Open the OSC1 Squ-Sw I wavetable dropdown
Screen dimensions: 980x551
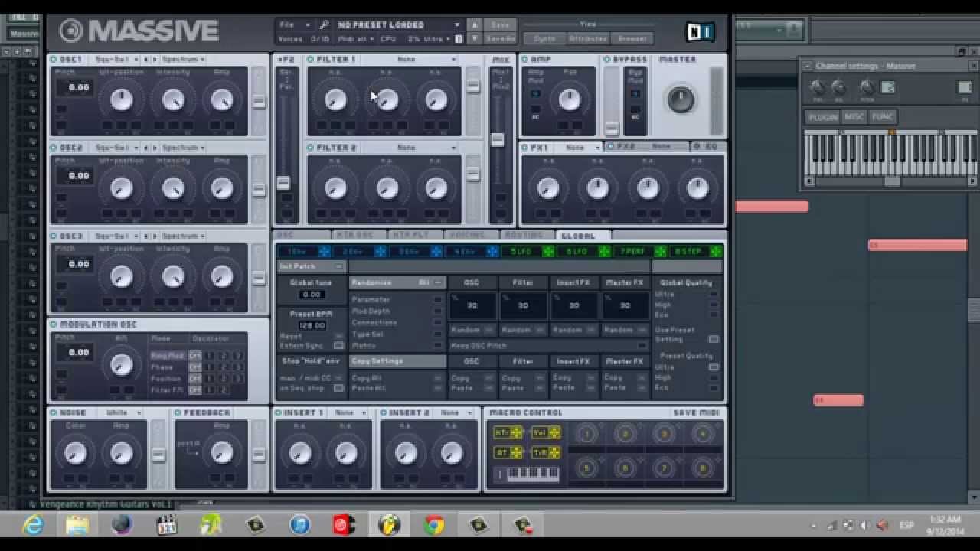[116, 59]
